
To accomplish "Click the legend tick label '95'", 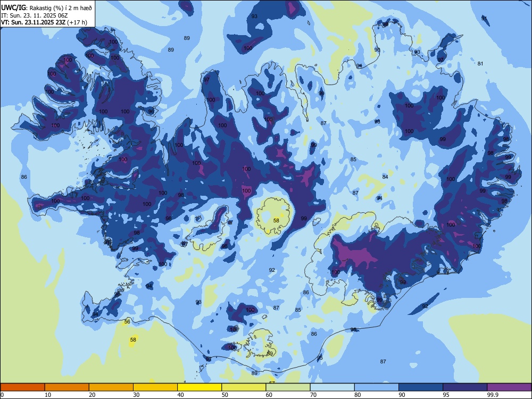I will (446, 395).
